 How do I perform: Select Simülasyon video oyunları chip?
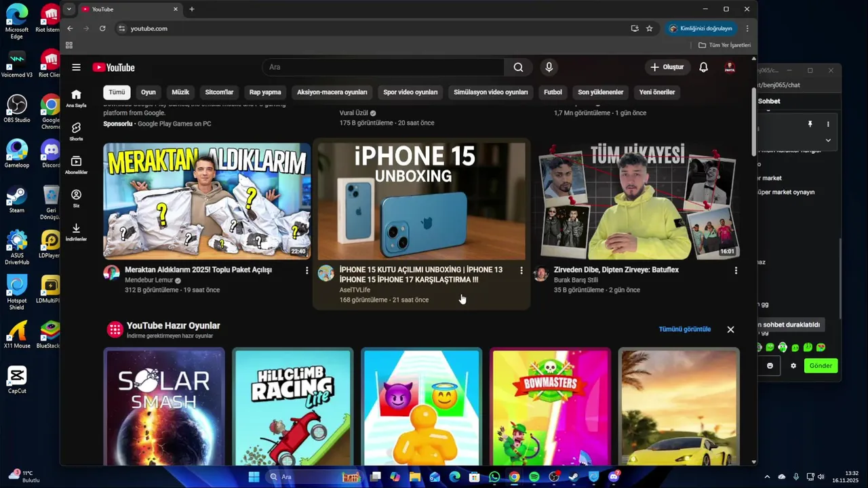pos(491,92)
